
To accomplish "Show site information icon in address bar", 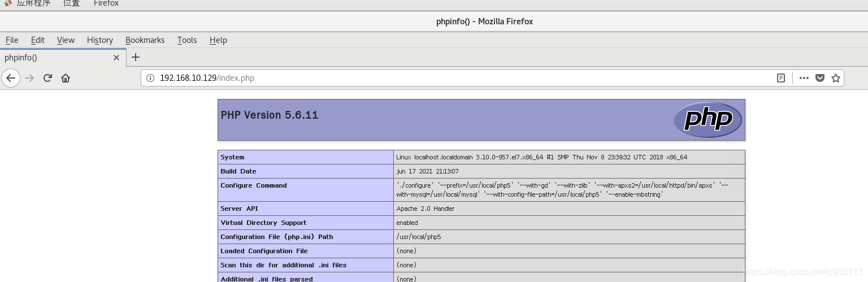I will (150, 78).
